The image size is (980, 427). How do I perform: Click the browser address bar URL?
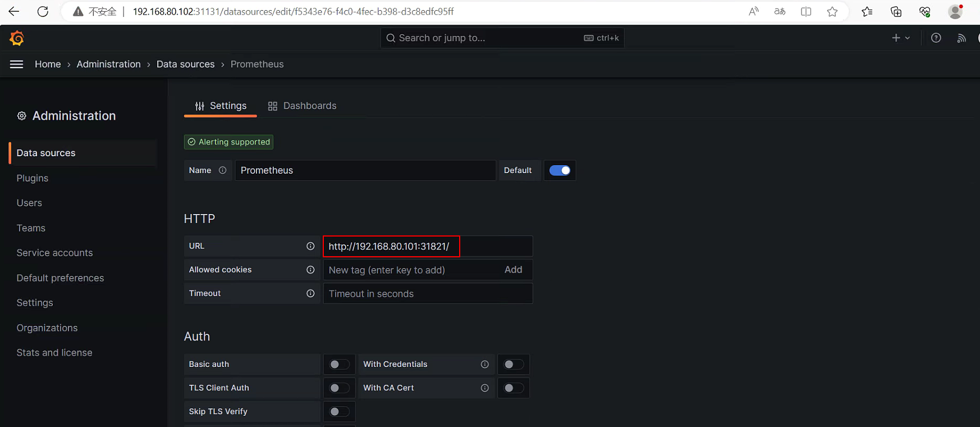tap(293, 12)
